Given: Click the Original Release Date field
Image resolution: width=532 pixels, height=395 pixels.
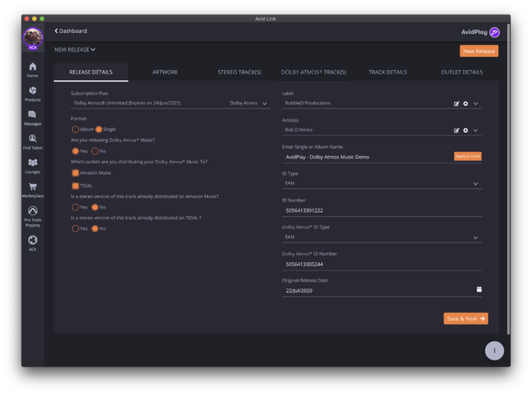Looking at the screenshot, I should point(378,290).
